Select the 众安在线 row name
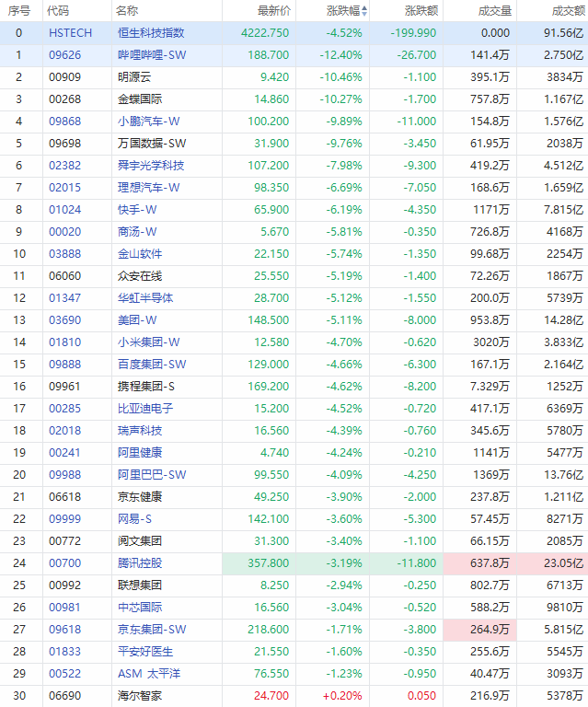 [140, 276]
